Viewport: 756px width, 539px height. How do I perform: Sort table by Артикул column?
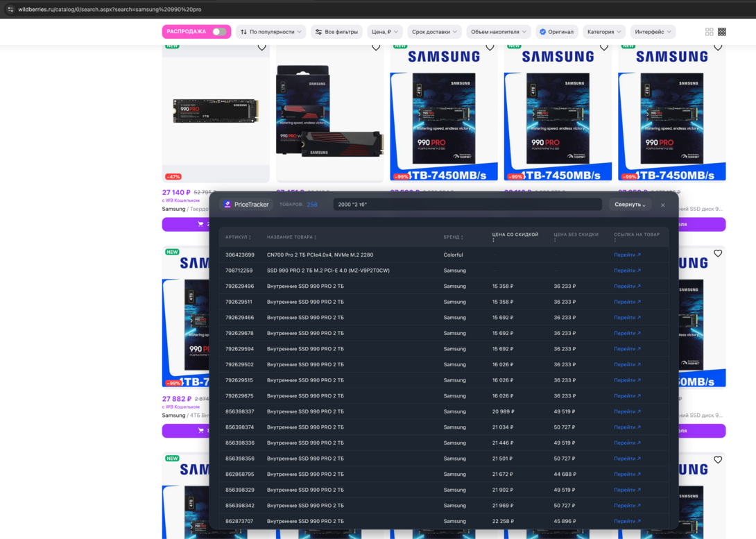238,237
